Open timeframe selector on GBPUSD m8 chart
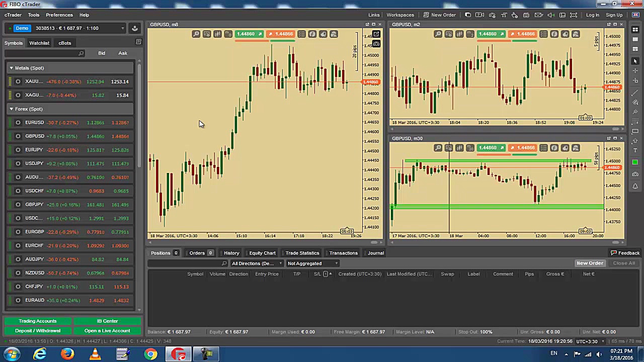Screen dimensions: 644x362 click(x=228, y=34)
